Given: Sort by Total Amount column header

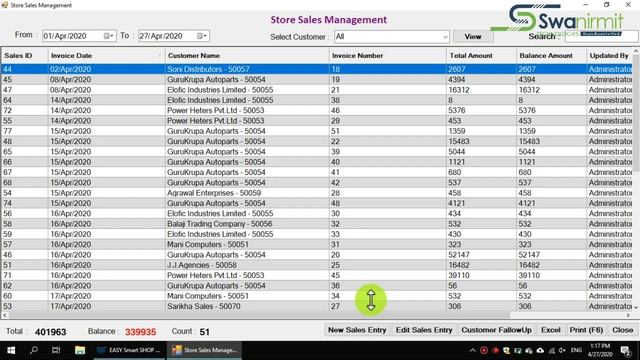Looking at the screenshot, I should (x=481, y=56).
